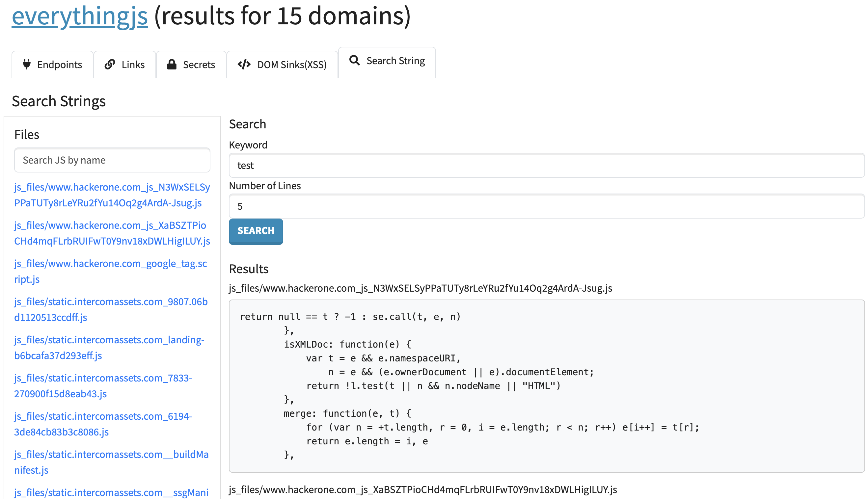This screenshot has height=499, width=868.
Task: Click the return !l.test code line
Action: click(x=433, y=386)
